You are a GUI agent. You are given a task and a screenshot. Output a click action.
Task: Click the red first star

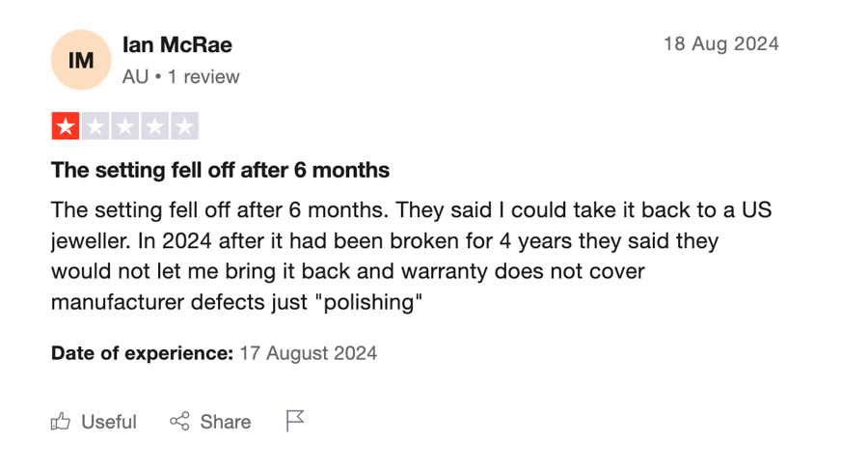coord(66,126)
